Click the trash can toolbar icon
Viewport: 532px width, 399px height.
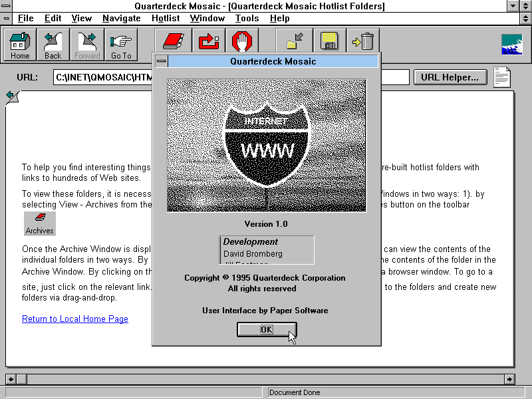tap(363, 41)
